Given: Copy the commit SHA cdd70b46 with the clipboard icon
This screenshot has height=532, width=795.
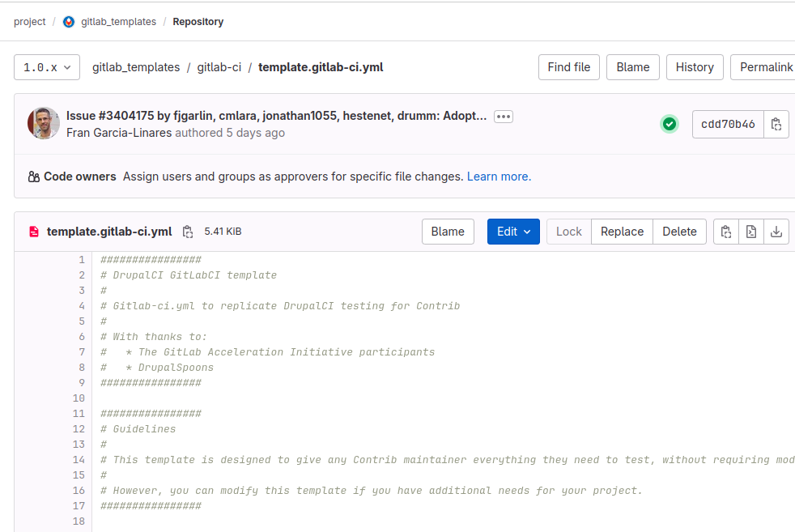Looking at the screenshot, I should click(x=776, y=124).
